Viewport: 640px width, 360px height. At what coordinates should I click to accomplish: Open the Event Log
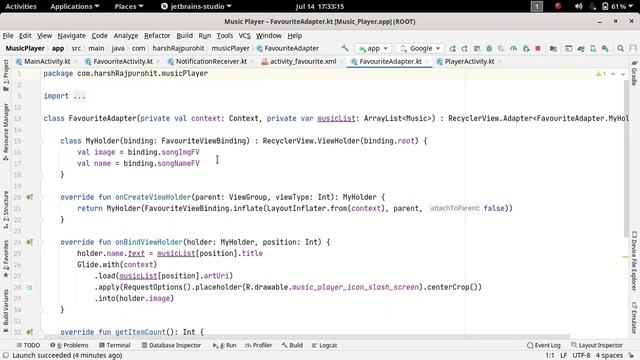[544, 345]
